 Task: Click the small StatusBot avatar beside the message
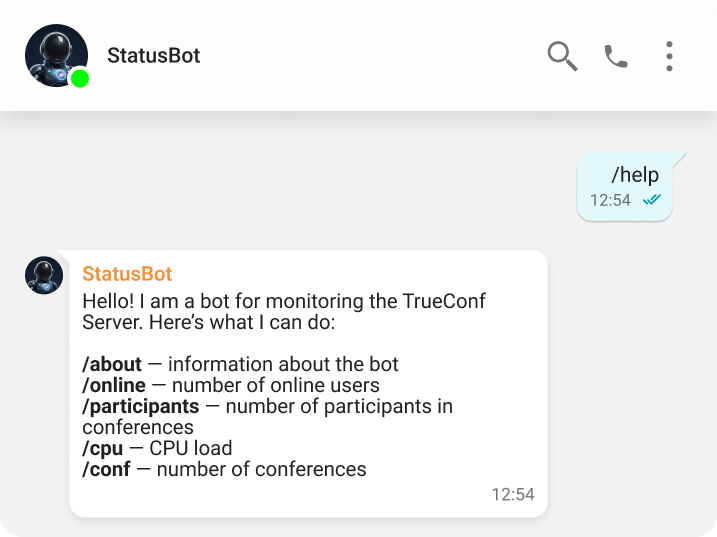44,275
